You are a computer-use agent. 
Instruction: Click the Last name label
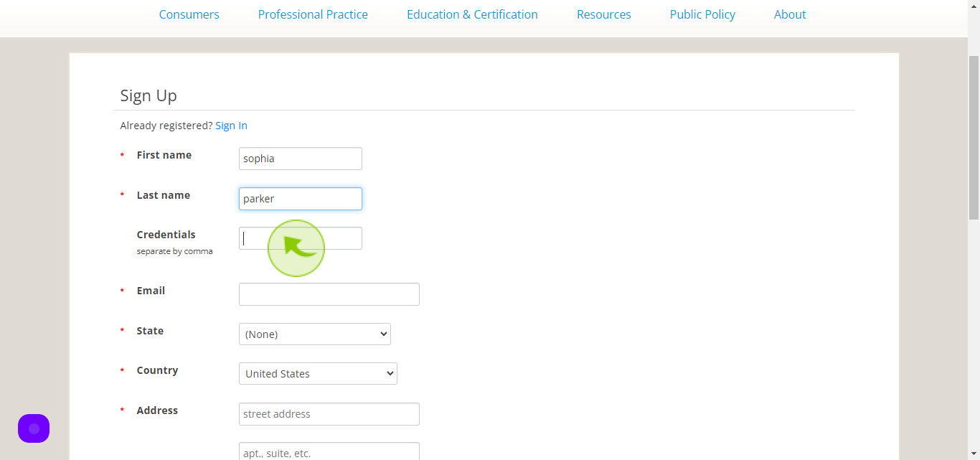(164, 195)
